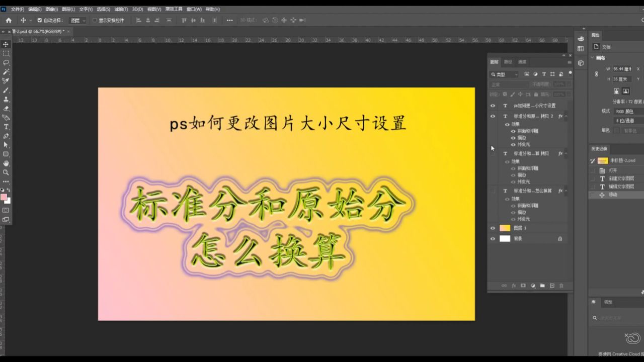The image size is (644, 362).
Task: Click the Delete layer trash icon
Action: 561,285
